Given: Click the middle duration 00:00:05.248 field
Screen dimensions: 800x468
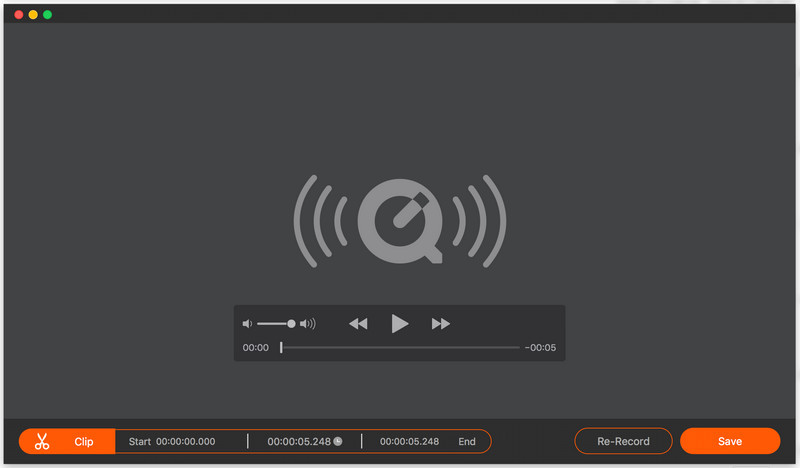Looking at the screenshot, I should [x=299, y=441].
